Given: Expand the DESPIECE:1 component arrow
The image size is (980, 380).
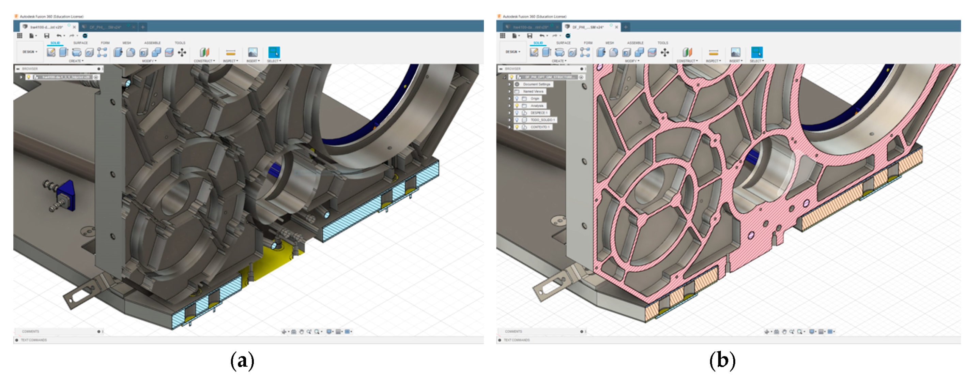Looking at the screenshot, I should 510,113.
